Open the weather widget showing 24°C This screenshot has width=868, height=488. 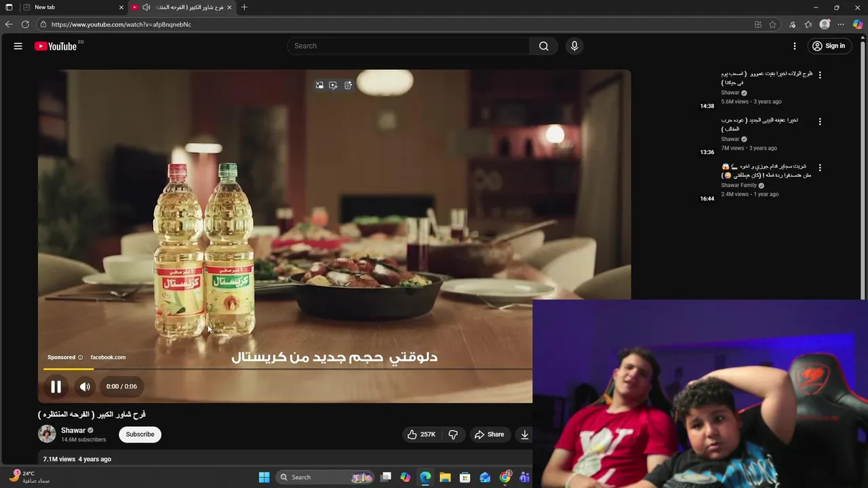pyautogui.click(x=30, y=477)
